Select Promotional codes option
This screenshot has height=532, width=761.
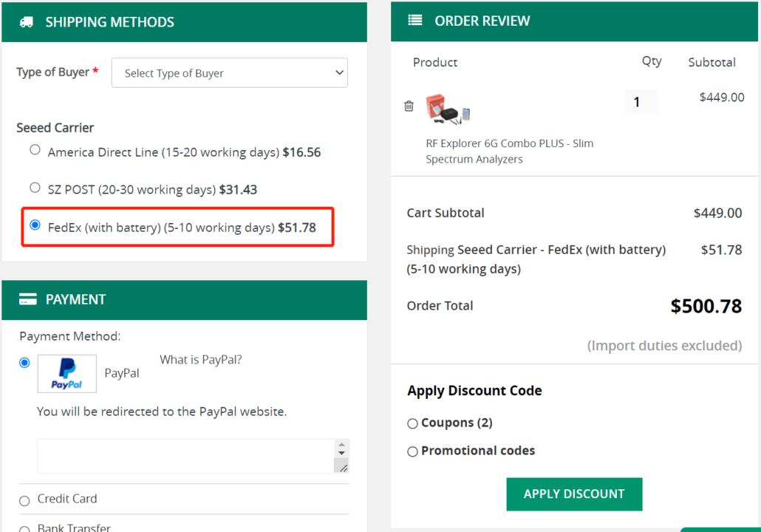412,451
